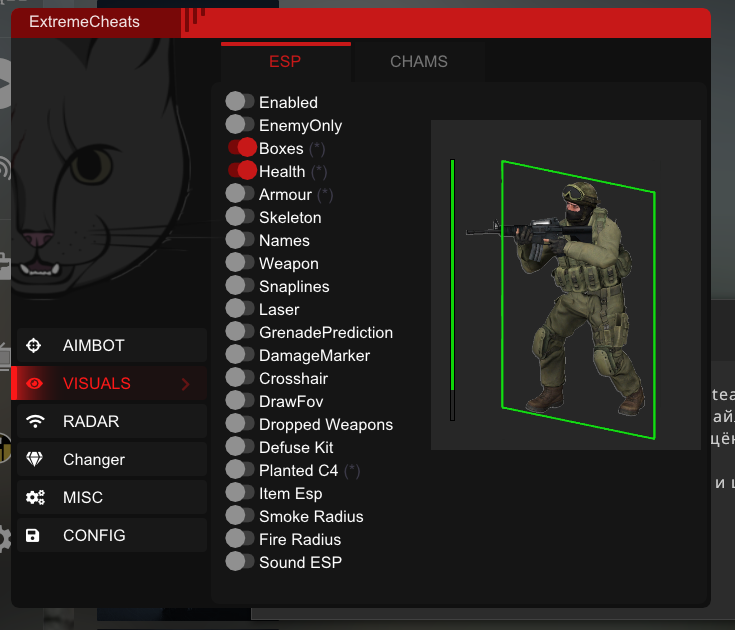Click the Changer diamond icon
Screen dimensions: 735x630
tap(35, 459)
